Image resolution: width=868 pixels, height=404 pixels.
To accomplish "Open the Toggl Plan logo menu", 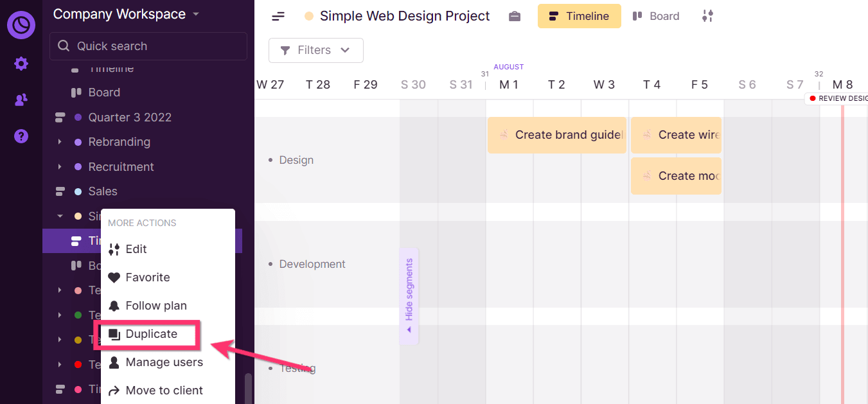I will click(20, 24).
